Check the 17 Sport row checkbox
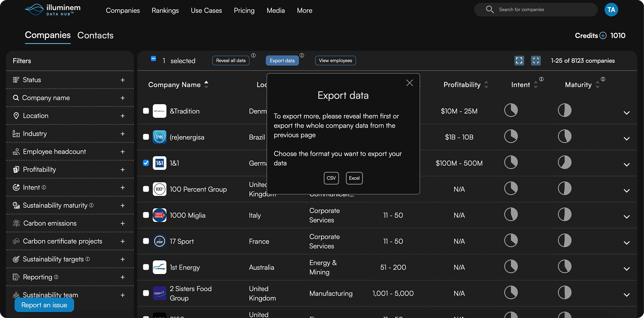 point(146,241)
